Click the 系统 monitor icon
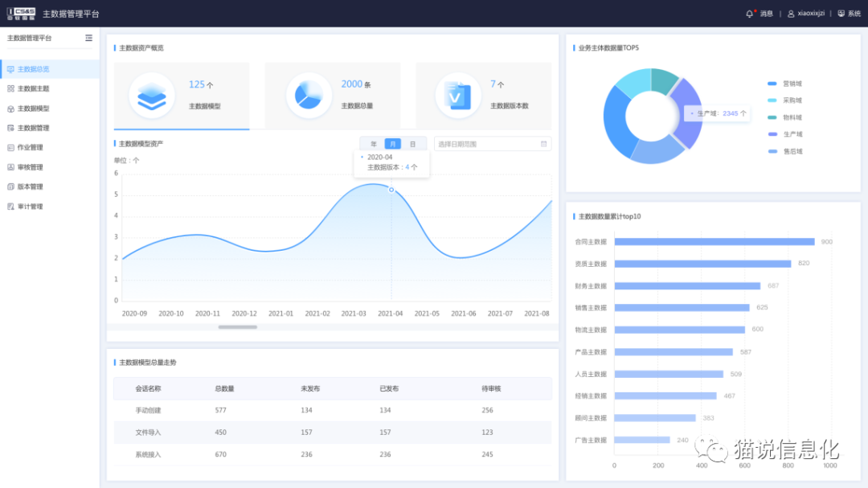 click(x=841, y=14)
